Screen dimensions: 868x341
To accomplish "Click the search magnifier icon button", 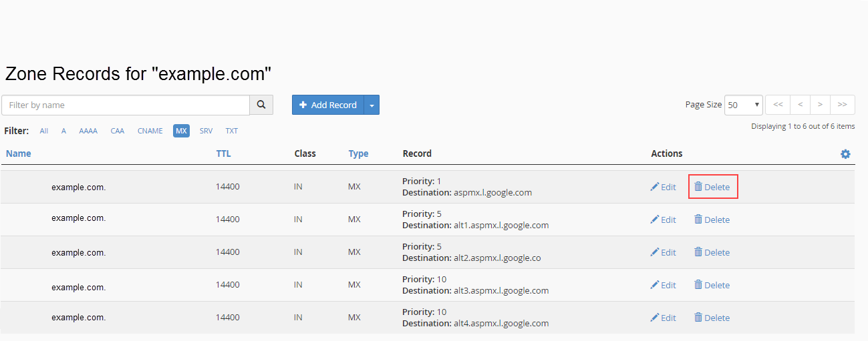I will pos(261,105).
